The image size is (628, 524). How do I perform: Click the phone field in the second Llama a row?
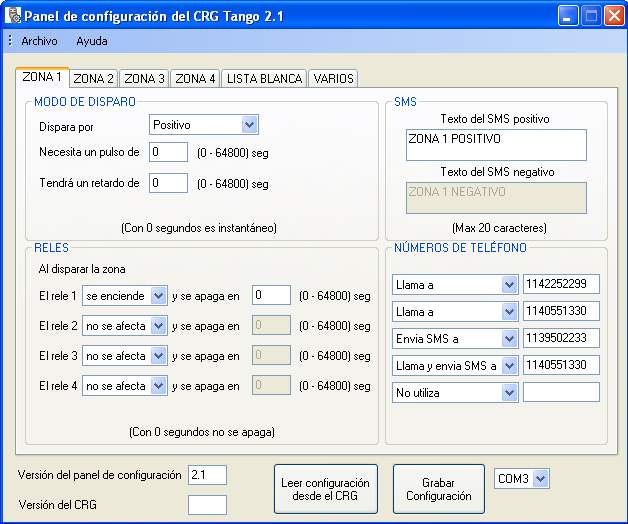pyautogui.click(x=561, y=311)
